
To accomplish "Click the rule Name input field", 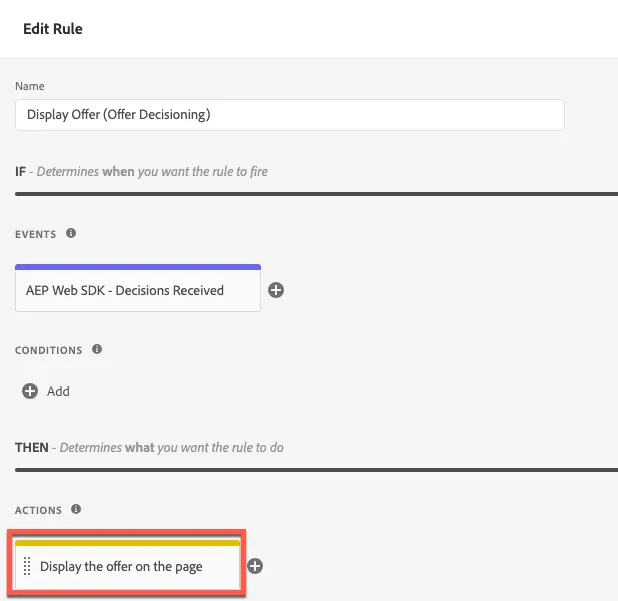I will pos(290,115).
